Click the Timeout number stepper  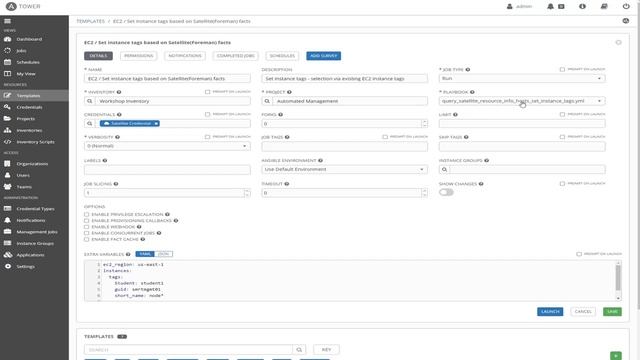click(x=424, y=193)
